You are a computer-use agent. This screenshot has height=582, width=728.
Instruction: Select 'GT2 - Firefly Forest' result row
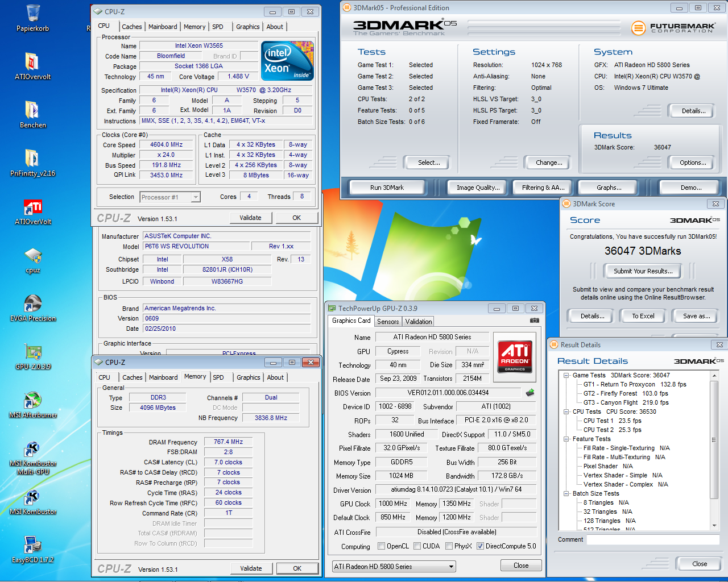pyautogui.click(x=626, y=393)
